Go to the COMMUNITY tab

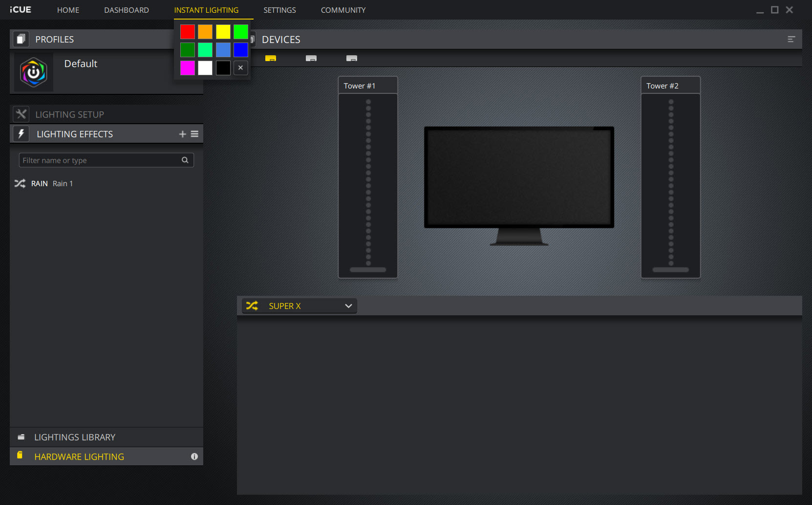click(343, 10)
